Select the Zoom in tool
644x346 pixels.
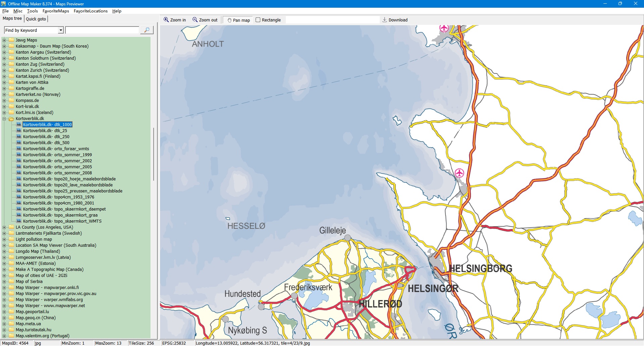coord(174,20)
